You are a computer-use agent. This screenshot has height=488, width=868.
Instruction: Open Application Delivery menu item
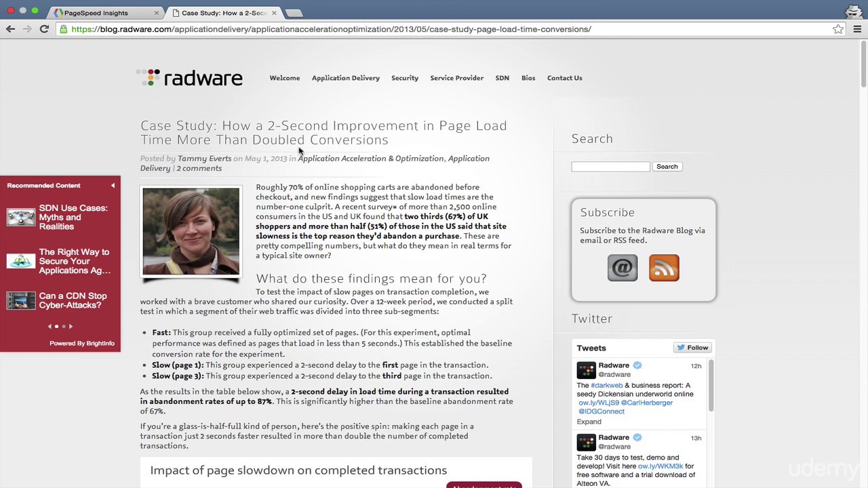point(346,78)
